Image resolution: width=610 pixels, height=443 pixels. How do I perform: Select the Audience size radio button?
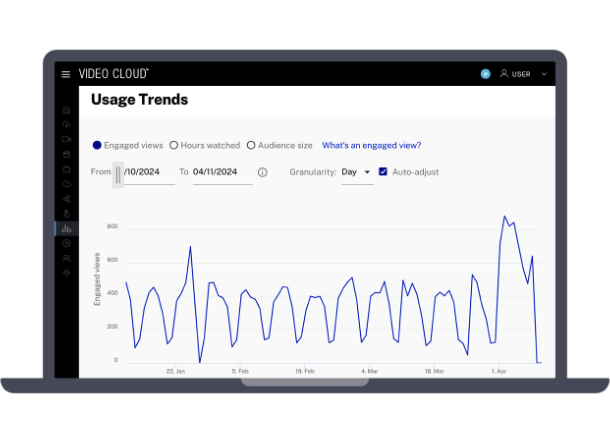[x=251, y=145]
